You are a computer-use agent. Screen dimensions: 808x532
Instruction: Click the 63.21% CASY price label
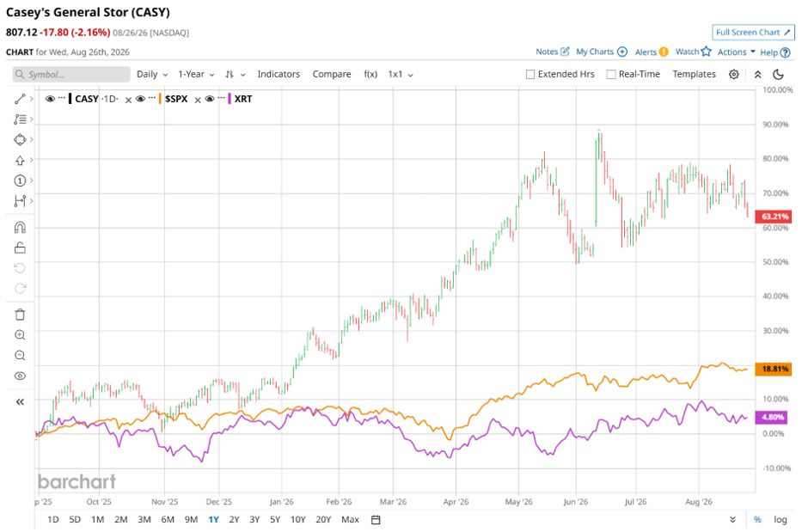click(x=773, y=217)
